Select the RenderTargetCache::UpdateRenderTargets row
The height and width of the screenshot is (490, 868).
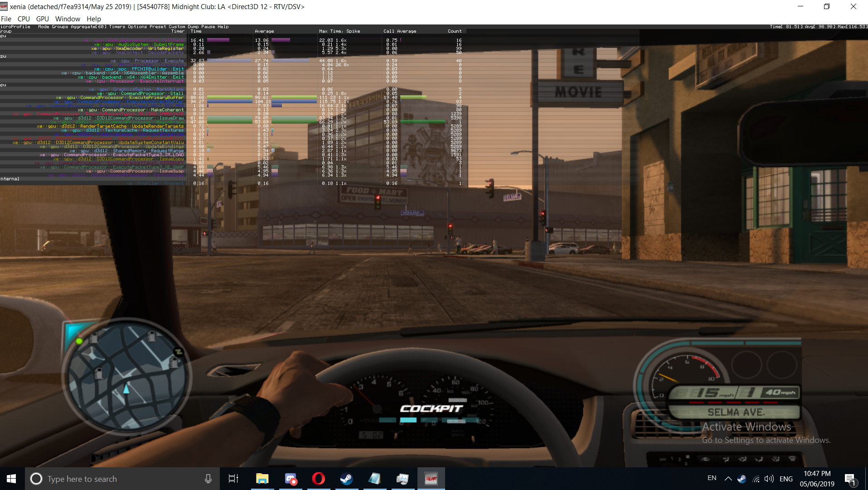(x=110, y=126)
